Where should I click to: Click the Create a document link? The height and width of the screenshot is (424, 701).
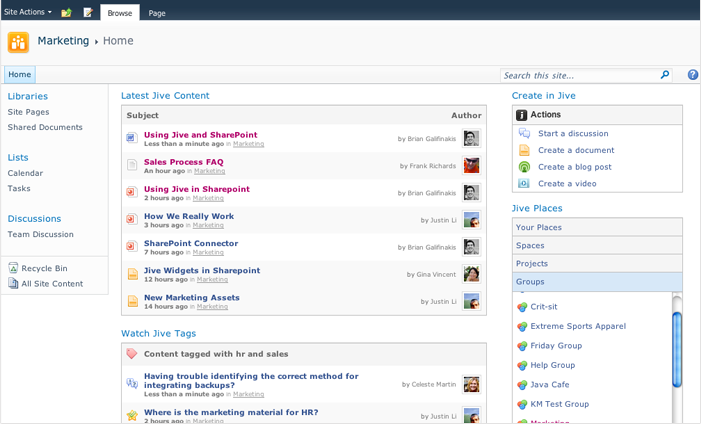coord(576,150)
